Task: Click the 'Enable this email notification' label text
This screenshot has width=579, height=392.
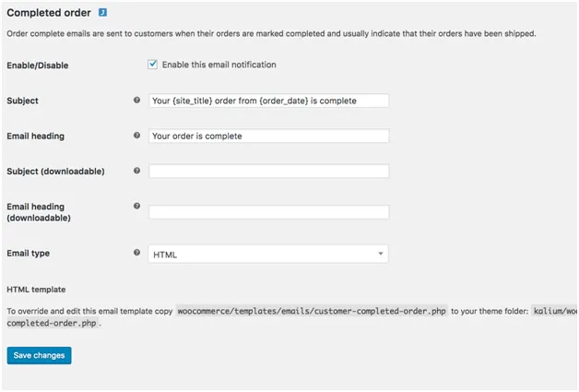Action: (x=219, y=65)
